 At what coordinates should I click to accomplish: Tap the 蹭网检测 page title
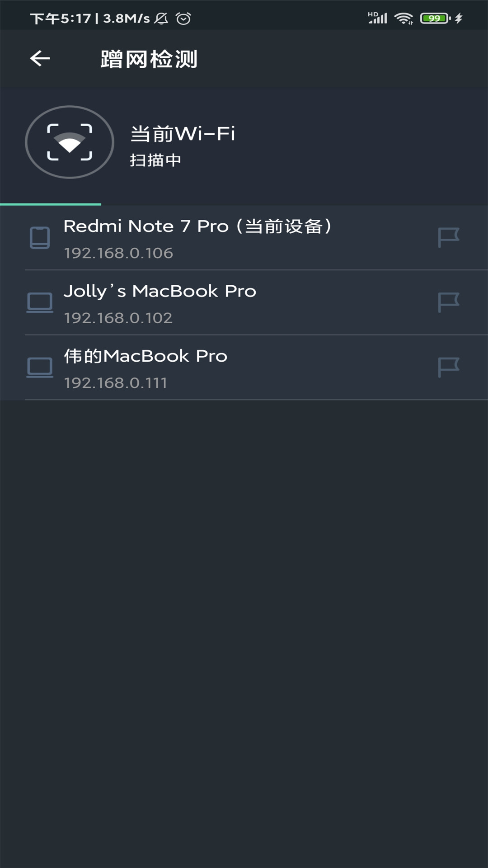pos(149,59)
